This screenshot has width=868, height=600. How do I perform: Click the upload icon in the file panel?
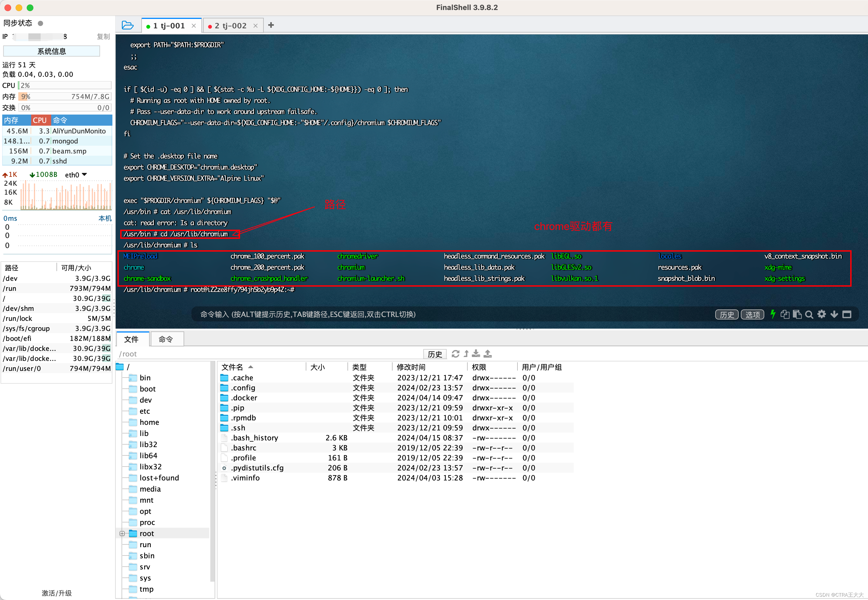(488, 354)
